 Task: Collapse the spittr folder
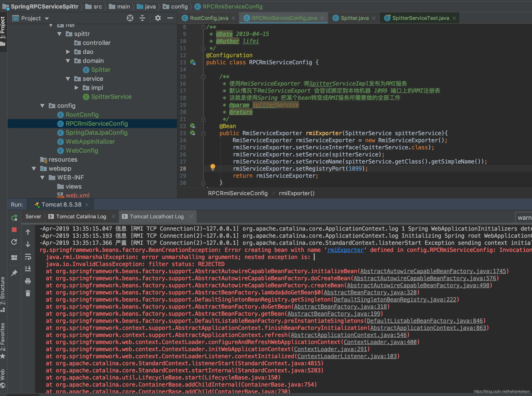[x=60, y=34]
